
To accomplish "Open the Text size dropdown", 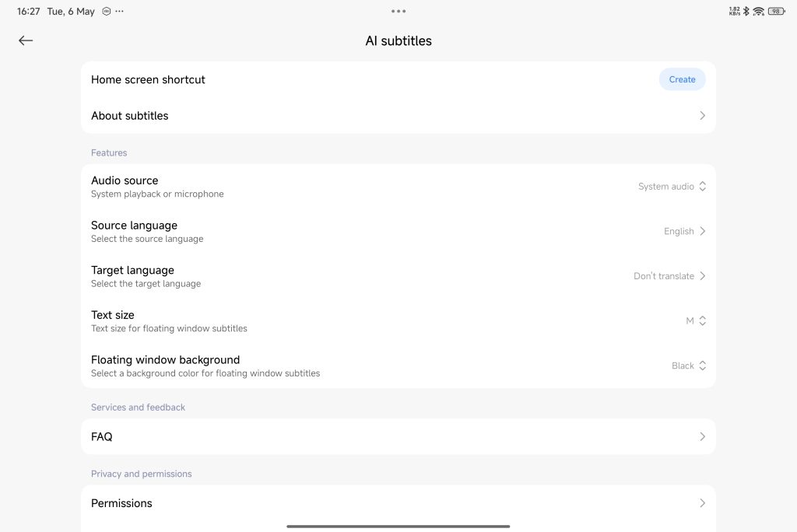I will pyautogui.click(x=695, y=321).
